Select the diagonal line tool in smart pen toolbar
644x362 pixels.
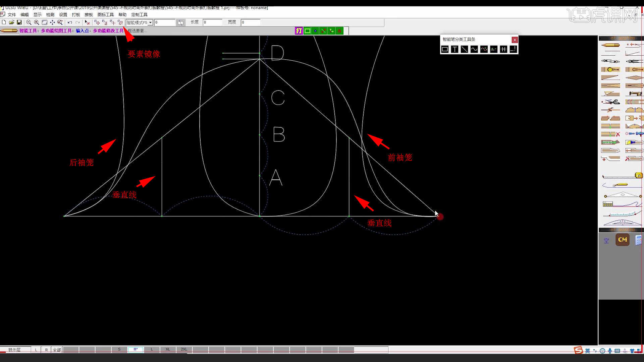pos(464,49)
